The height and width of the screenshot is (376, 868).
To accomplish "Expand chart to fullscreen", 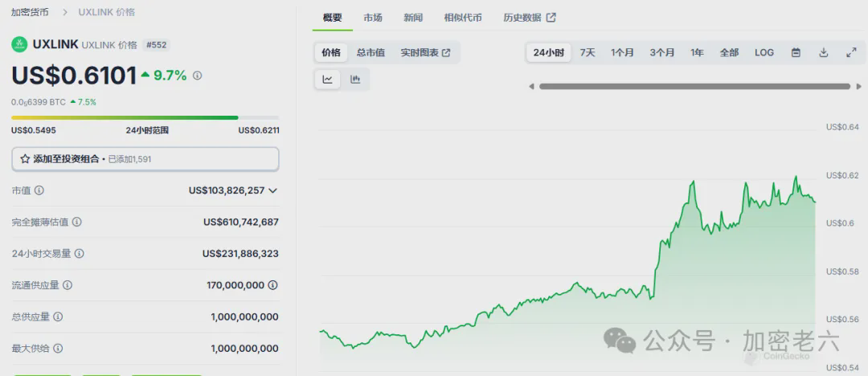I will click(x=851, y=52).
